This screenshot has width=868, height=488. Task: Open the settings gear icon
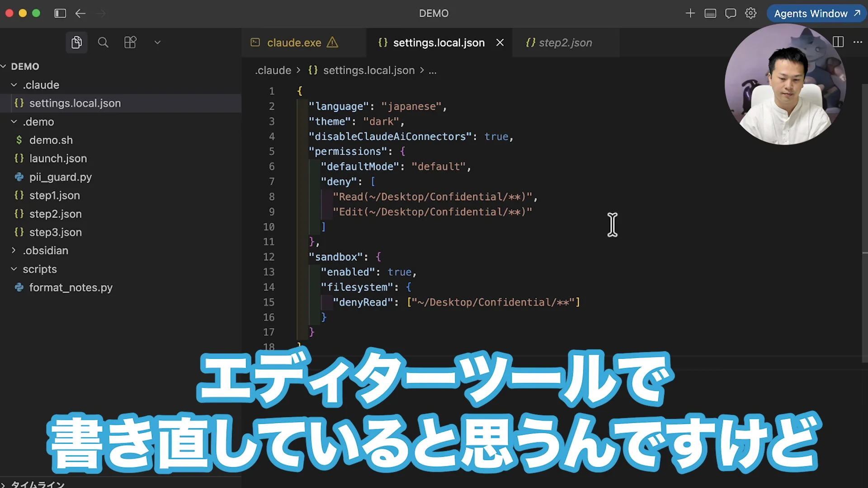pyautogui.click(x=751, y=14)
